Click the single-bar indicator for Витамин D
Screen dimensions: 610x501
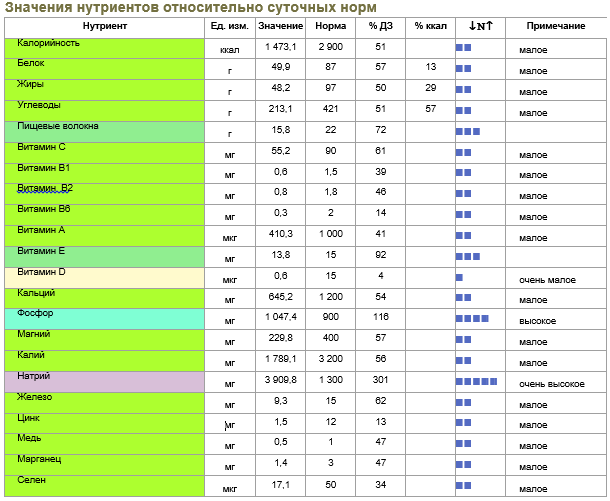pyautogui.click(x=459, y=277)
